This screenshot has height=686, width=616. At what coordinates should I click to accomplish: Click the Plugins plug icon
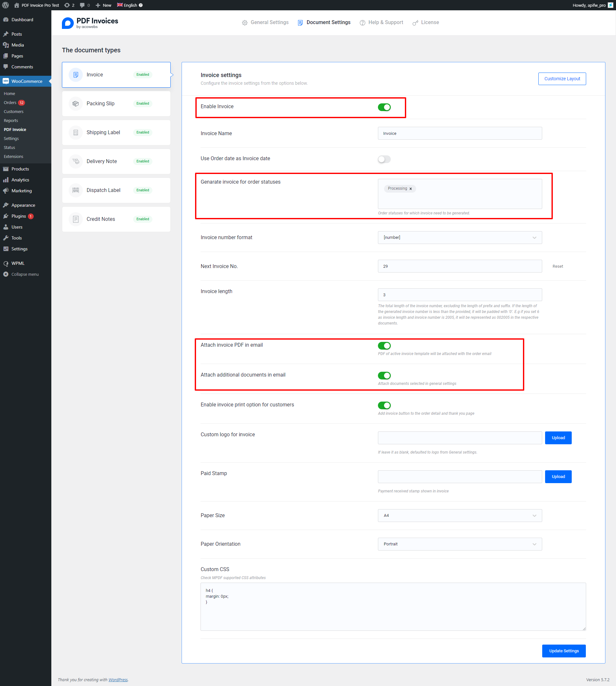[6, 216]
